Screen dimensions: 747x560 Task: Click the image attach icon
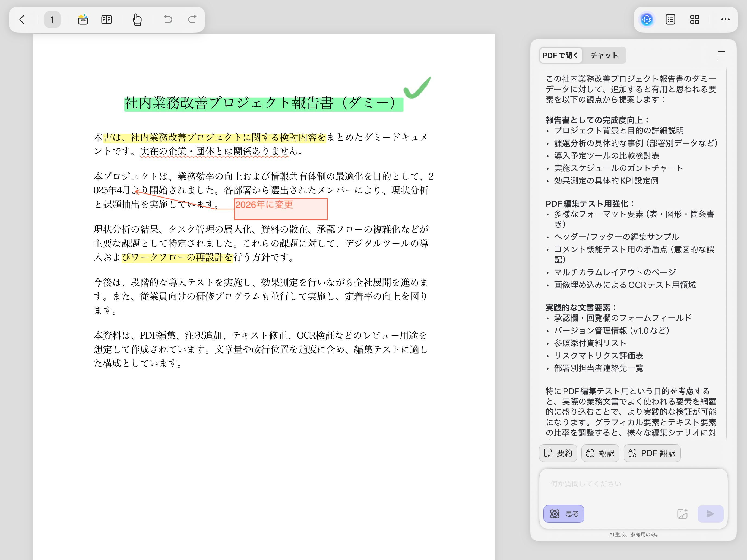[682, 514]
